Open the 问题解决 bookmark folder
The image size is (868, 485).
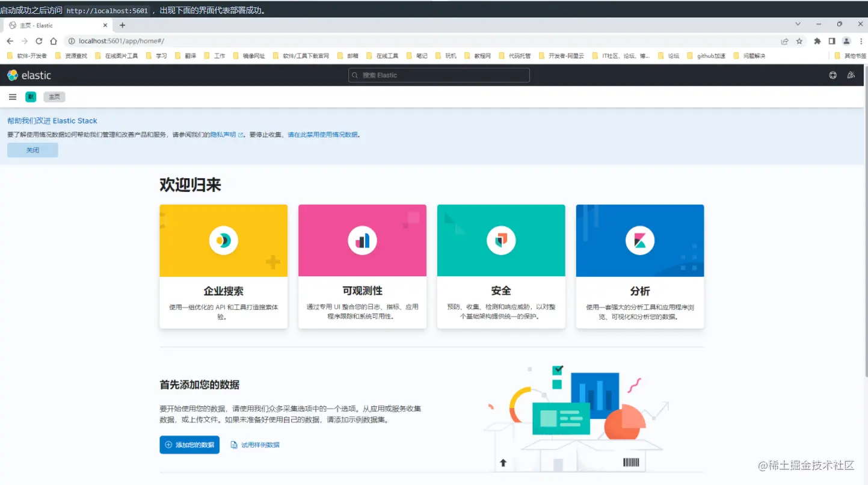pos(749,56)
